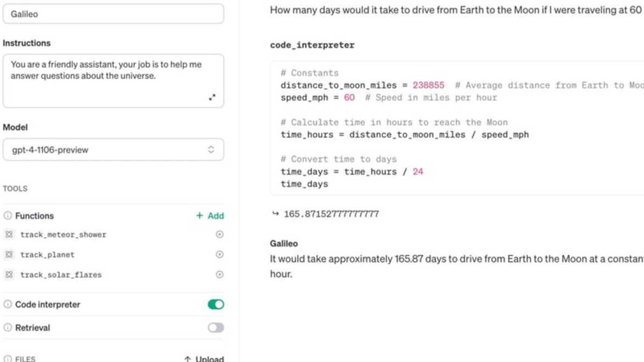Click the Files info icon
Viewport: 644px width, 362px height.
(7, 358)
